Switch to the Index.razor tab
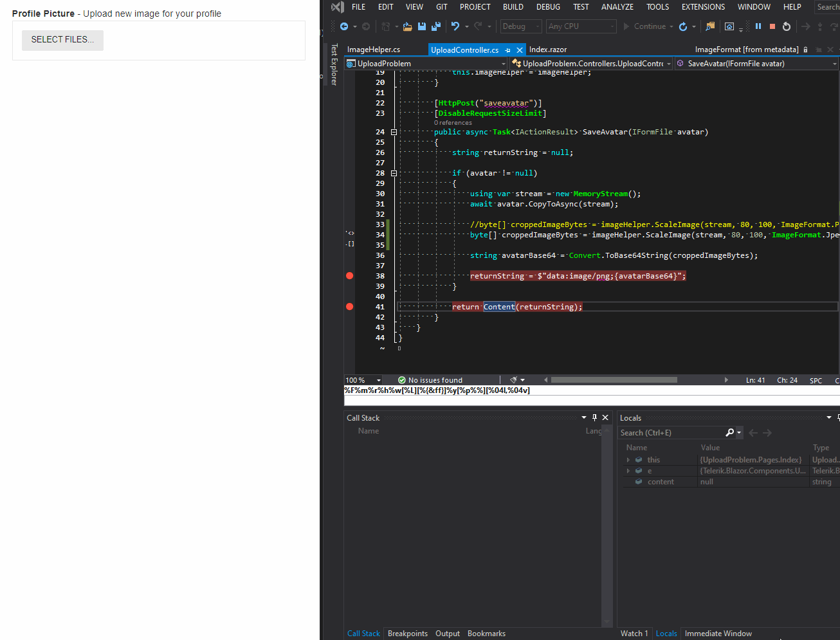Viewport: 840px width, 640px height. tap(547, 50)
